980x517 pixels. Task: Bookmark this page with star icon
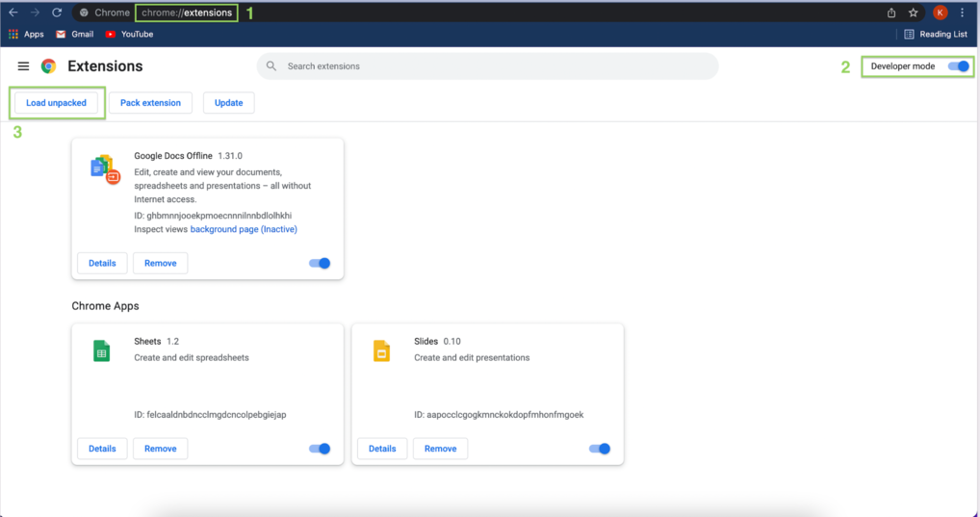click(x=914, y=13)
